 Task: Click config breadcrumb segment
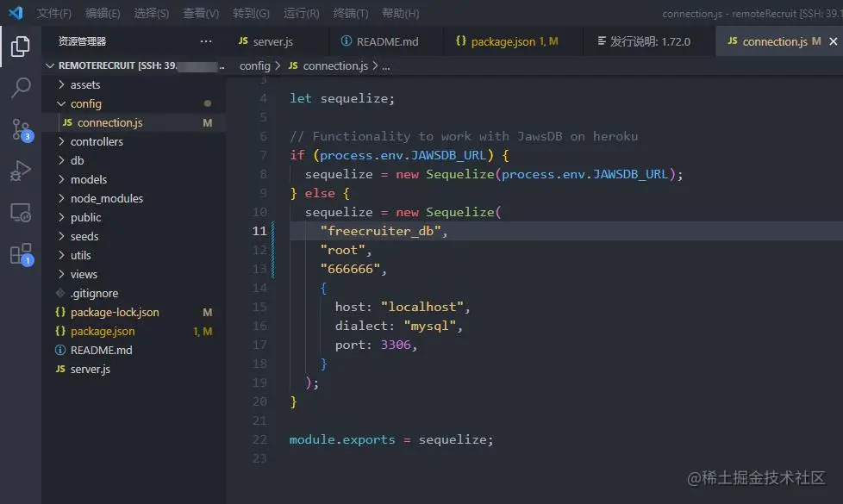coord(255,65)
